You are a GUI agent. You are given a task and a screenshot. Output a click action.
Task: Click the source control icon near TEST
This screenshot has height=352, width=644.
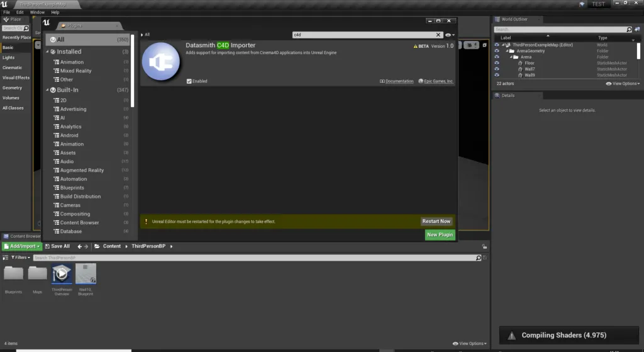click(582, 4)
